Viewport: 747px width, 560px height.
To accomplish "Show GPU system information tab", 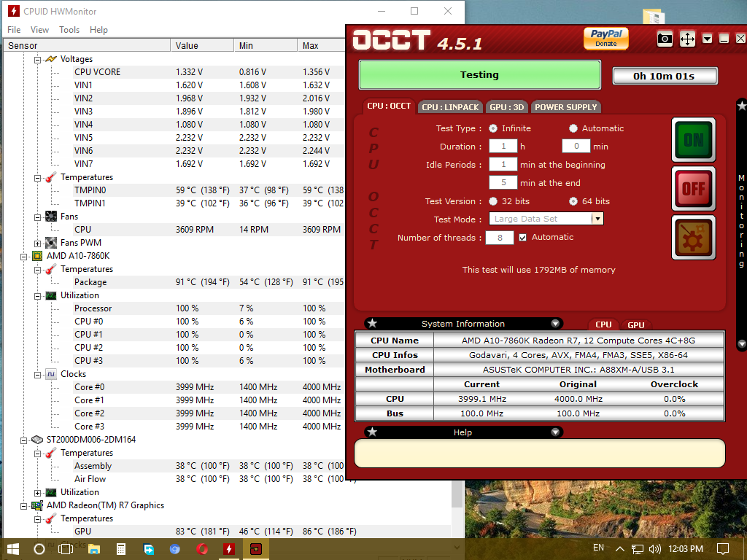I will tap(636, 324).
